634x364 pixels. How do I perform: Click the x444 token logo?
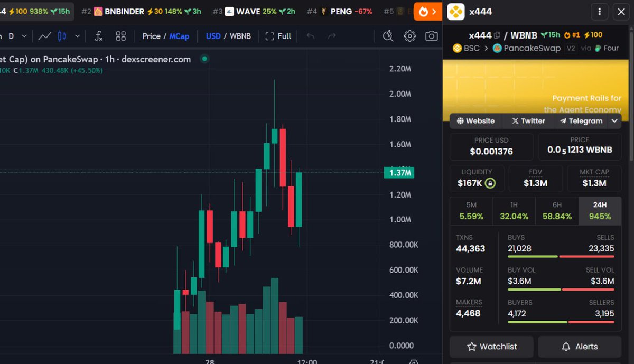pos(455,11)
